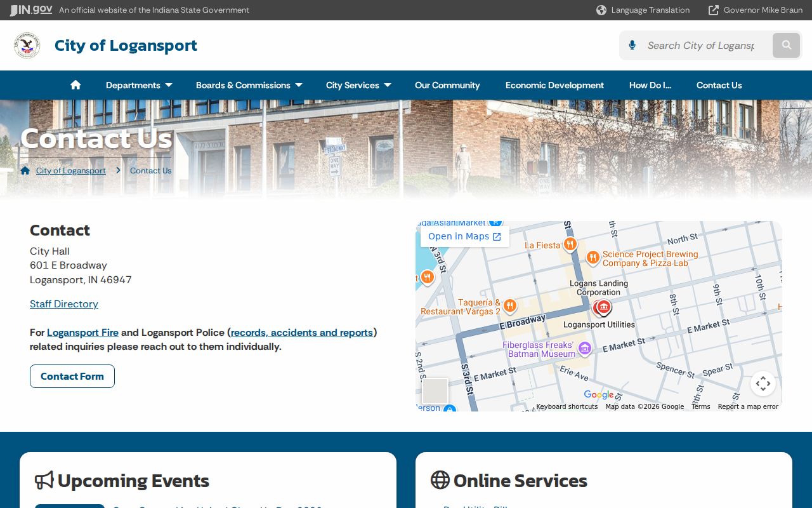Click the Governor Mike Braun external link icon
The width and height of the screenshot is (812, 508).
point(714,10)
